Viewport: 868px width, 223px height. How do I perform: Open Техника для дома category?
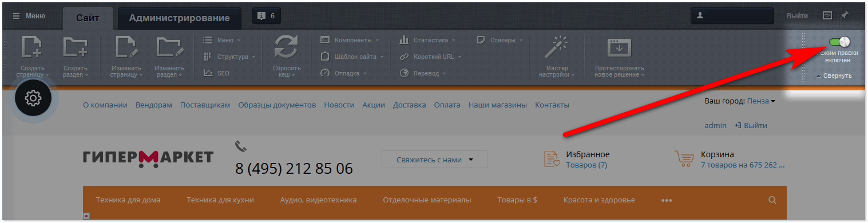point(128,200)
